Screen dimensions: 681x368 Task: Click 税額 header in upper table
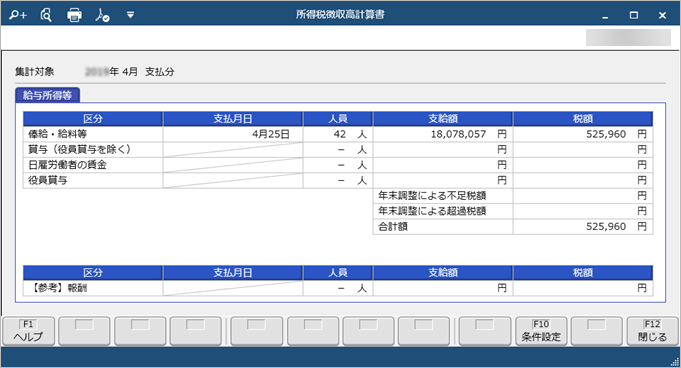583,119
